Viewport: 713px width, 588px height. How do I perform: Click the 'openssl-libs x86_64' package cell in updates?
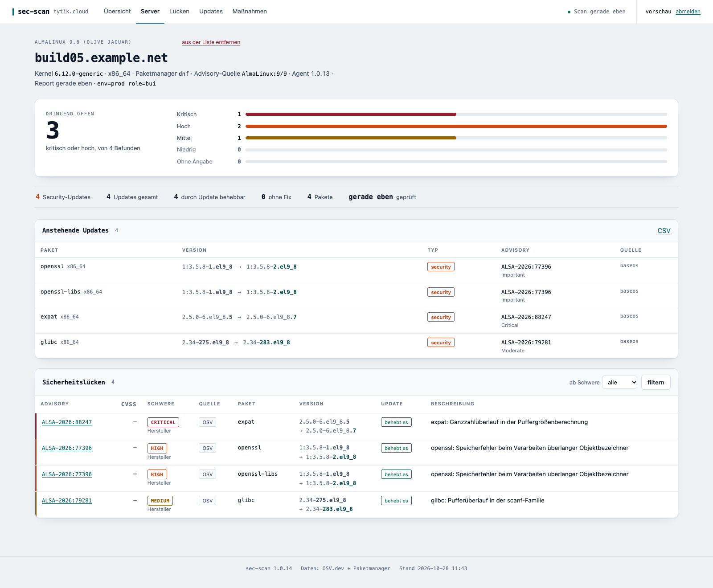tap(71, 292)
